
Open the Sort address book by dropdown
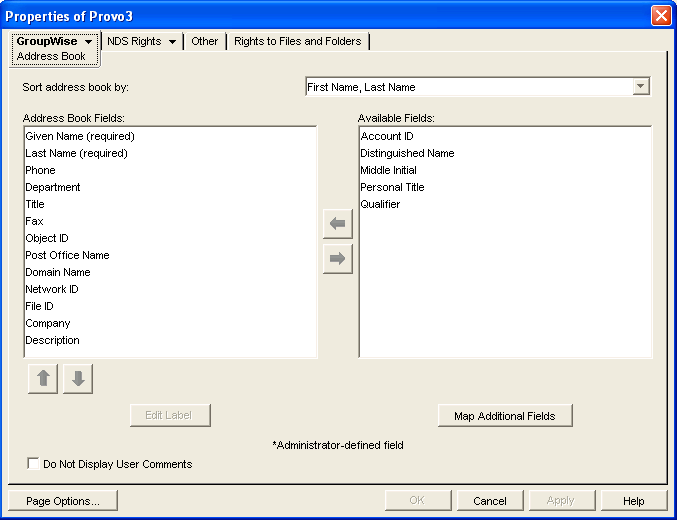coord(641,86)
